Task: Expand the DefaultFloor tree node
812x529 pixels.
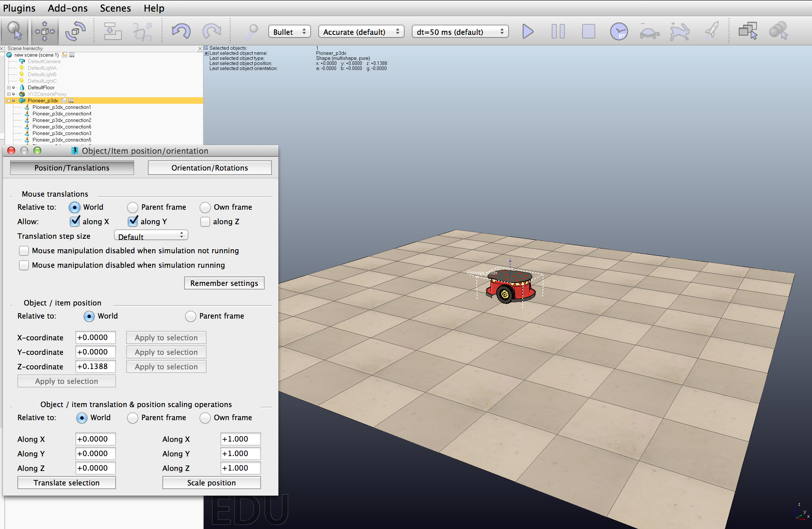Action: click(x=9, y=87)
